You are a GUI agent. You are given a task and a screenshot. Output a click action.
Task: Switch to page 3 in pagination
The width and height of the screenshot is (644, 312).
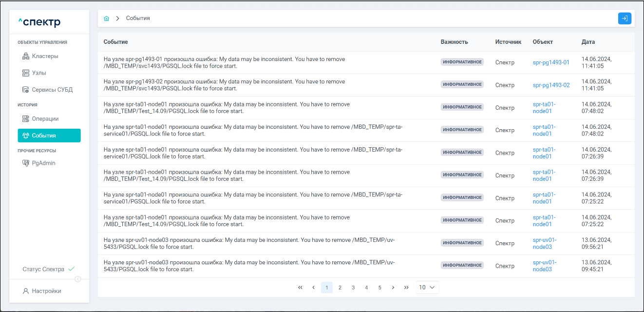(353, 288)
